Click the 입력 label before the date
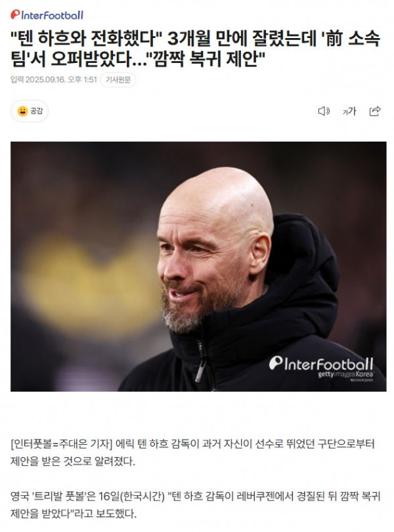 coord(17,80)
